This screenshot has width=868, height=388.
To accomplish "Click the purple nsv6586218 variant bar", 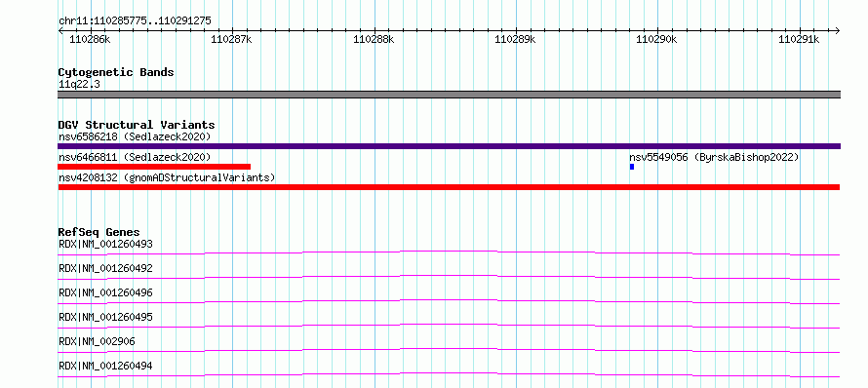I will [449, 146].
